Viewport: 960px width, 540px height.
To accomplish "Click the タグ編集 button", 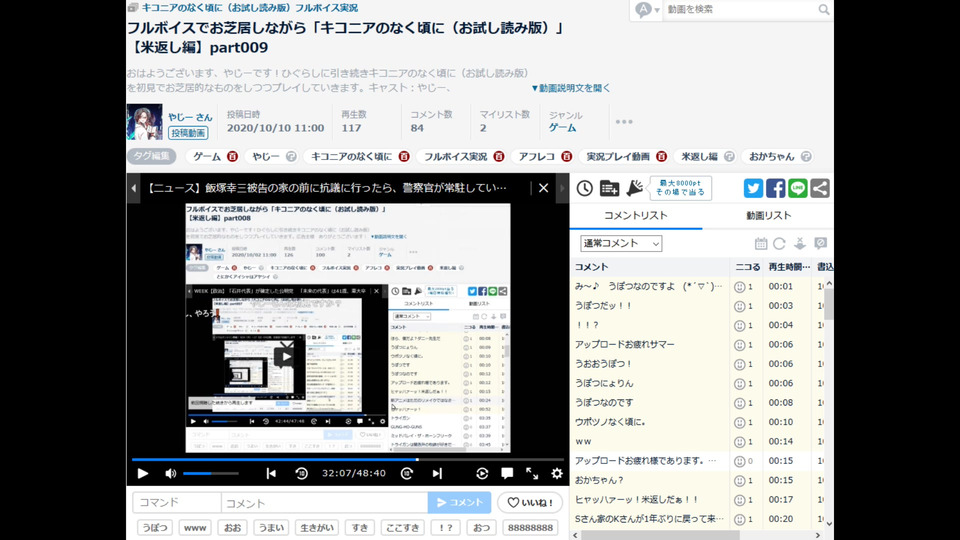I will tap(151, 156).
